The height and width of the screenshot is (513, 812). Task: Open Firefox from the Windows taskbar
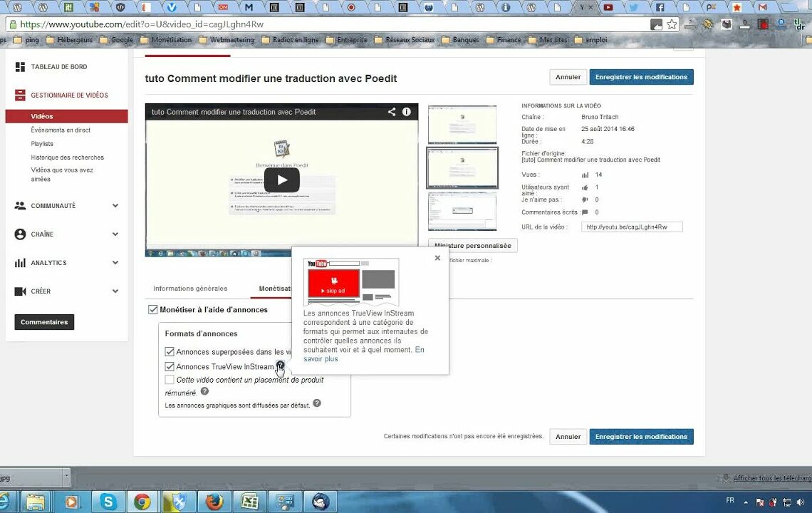(x=214, y=502)
